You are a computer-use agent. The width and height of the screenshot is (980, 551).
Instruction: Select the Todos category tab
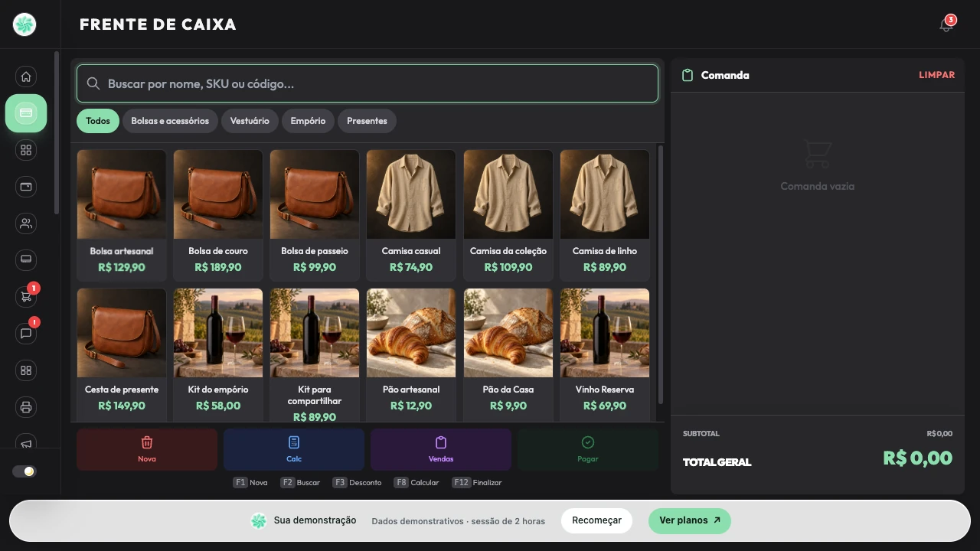click(98, 121)
